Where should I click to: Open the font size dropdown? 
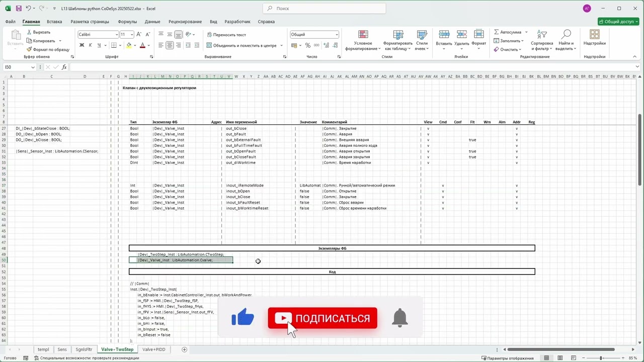[132, 34]
